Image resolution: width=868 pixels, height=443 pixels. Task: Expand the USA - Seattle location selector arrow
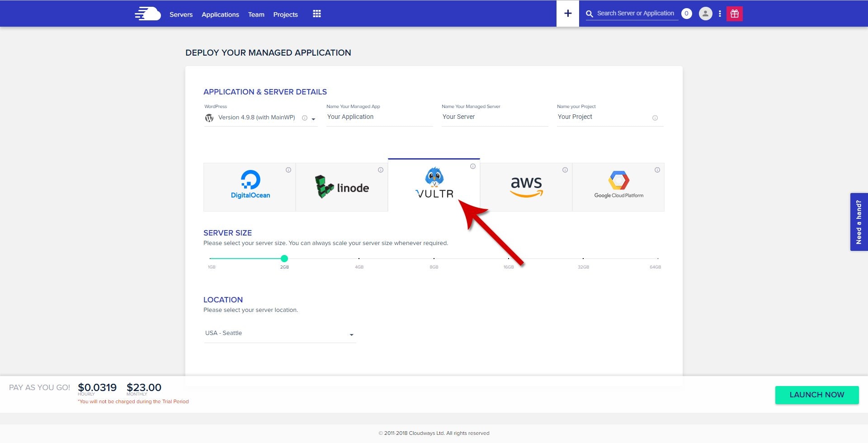(x=352, y=335)
